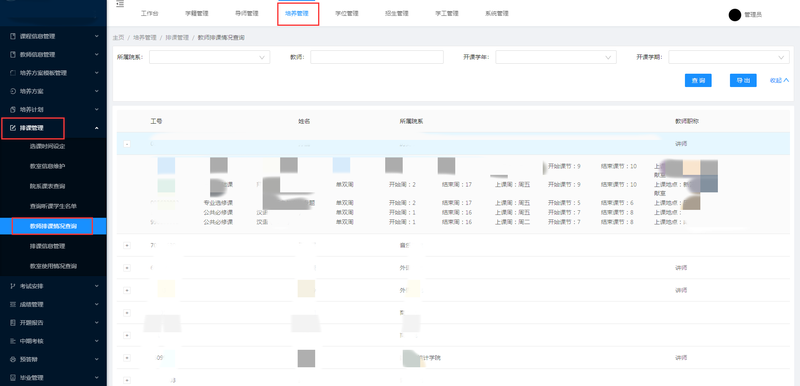Click the 导出 button
This screenshot has width=800, height=386.
pyautogui.click(x=743, y=81)
